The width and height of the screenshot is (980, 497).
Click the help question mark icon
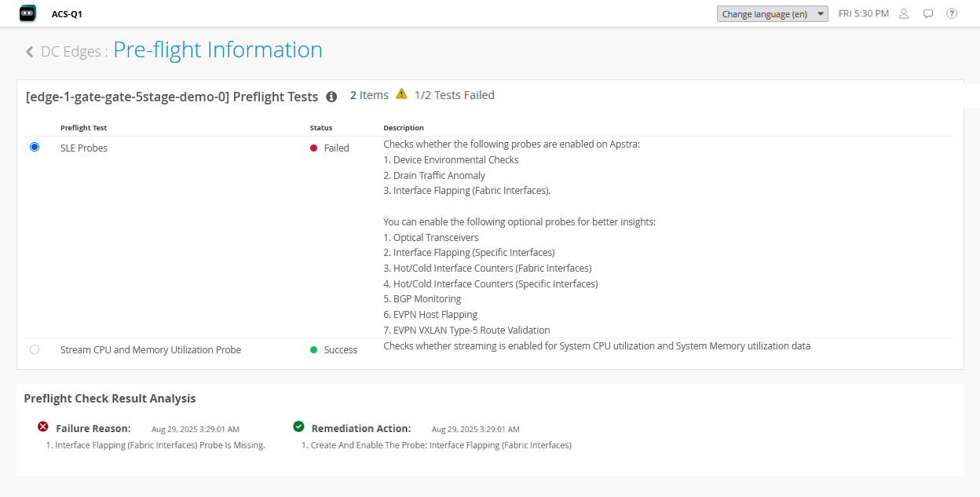pos(952,13)
